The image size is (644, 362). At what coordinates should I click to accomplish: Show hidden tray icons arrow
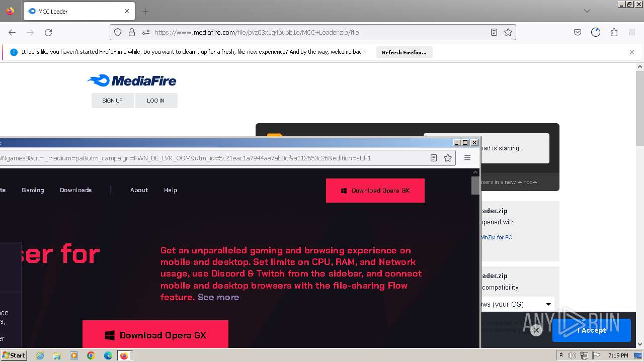[x=561, y=355]
